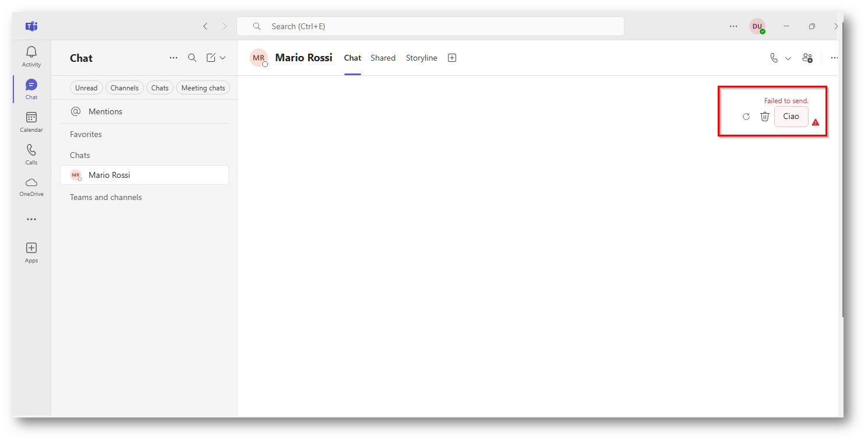Switch to the Shared tab
Screen dimensions: 868x442
[x=383, y=58]
